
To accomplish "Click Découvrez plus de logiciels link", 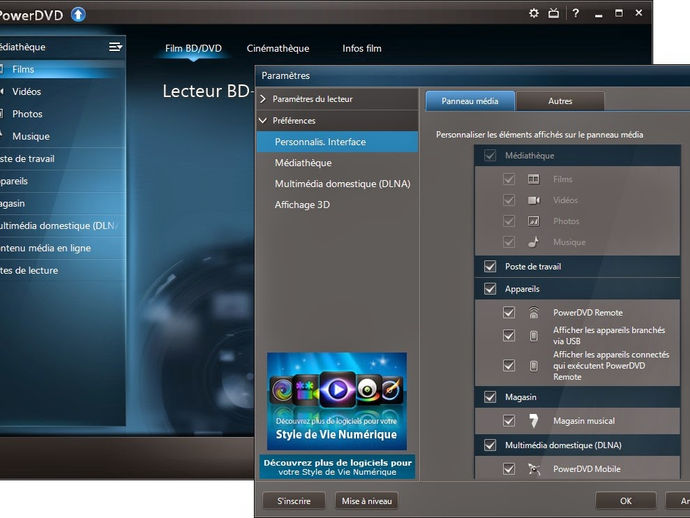I will coord(337,467).
